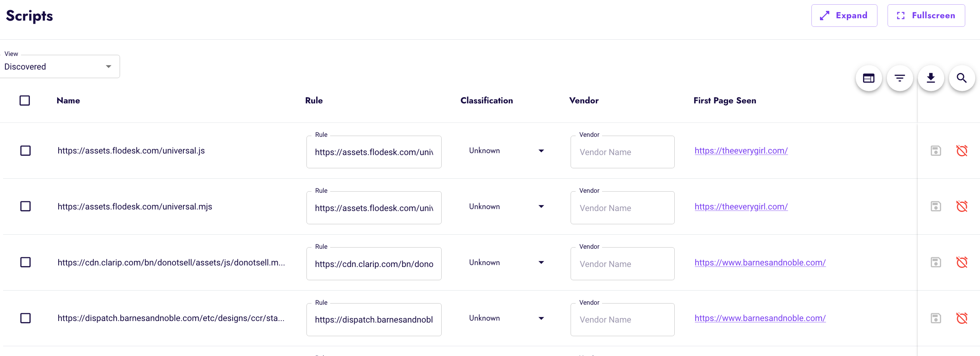Open the View dropdown showing Discovered

60,67
